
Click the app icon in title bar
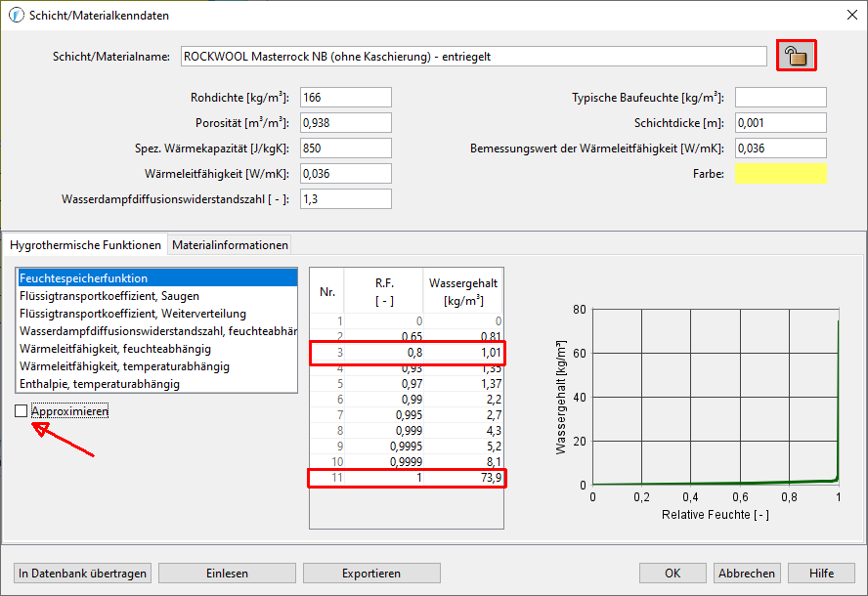(15, 13)
